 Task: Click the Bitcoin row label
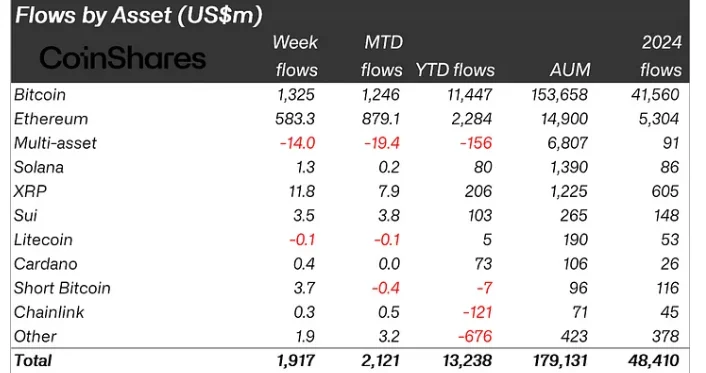tap(40, 95)
